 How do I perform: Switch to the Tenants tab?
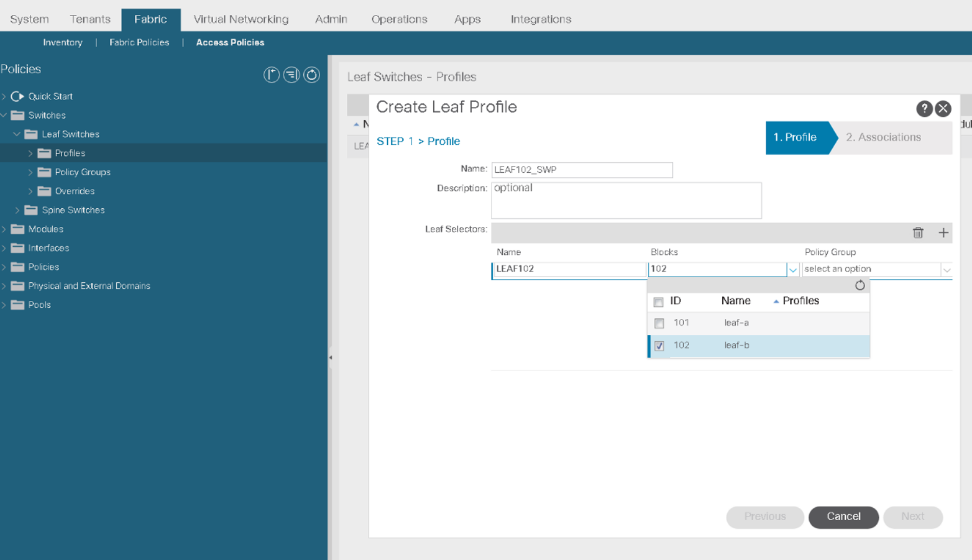point(90,19)
